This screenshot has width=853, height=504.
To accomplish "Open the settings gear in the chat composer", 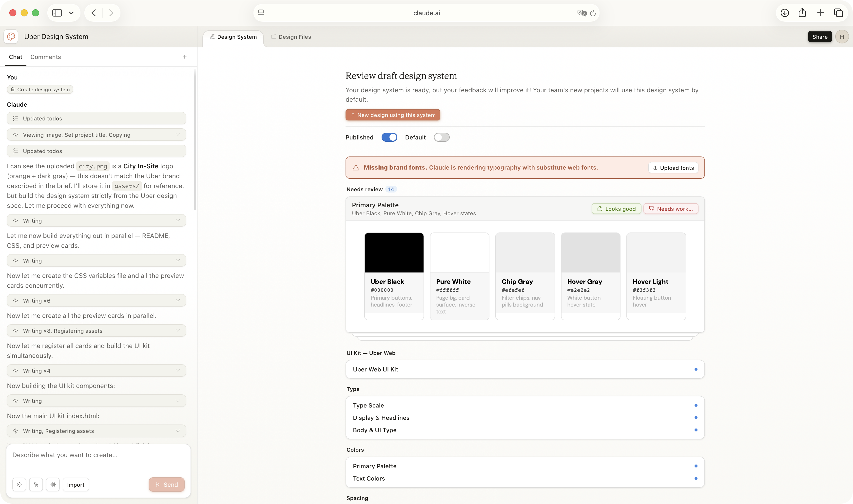I will [19, 485].
